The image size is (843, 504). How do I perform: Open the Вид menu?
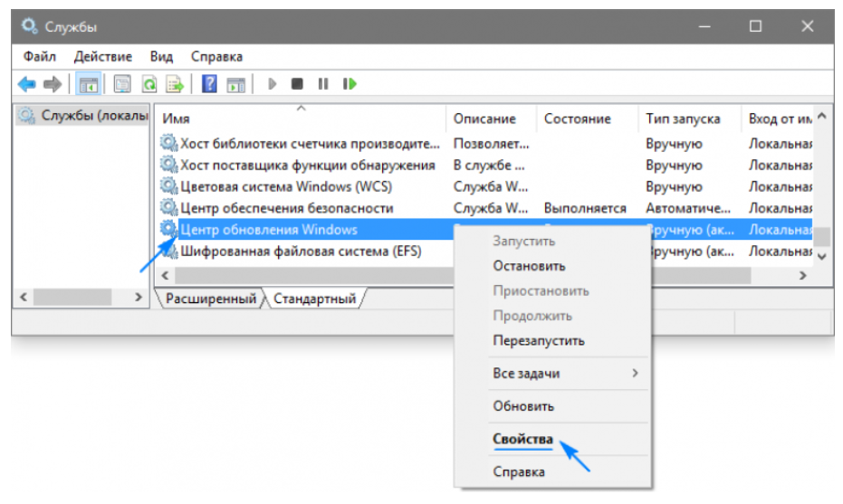coord(161,56)
